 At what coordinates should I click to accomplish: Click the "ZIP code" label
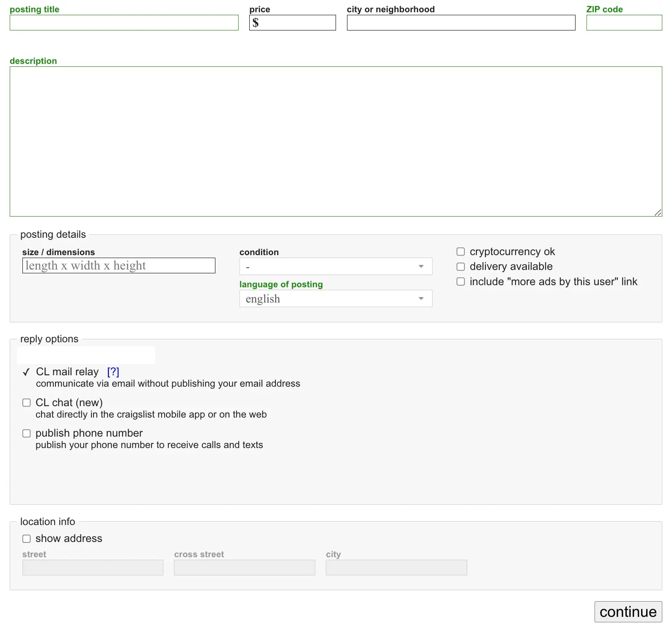604,9
